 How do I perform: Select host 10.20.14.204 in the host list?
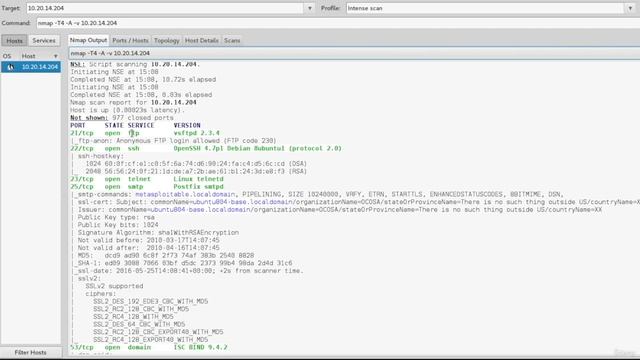coord(31,67)
